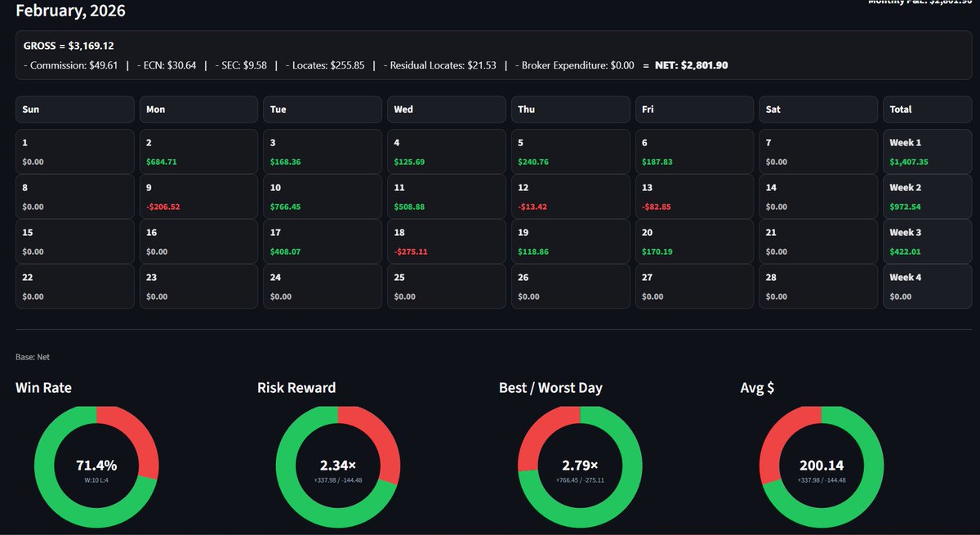Click the Commission: $49.61 entry
This screenshot has width=980, height=535.
[71, 65]
